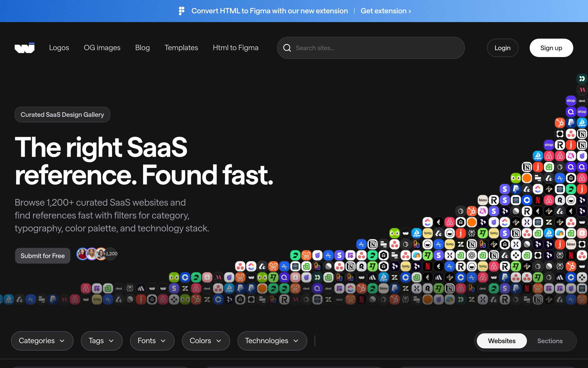Screen dimensions: 588x368
Task: Navigate to Templates
Action: 181,48
